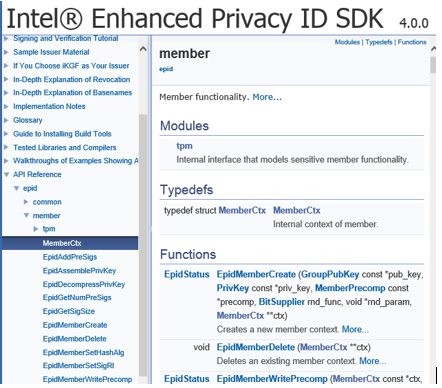Click More link after Member functionality
The height and width of the screenshot is (388, 442).
(267, 97)
